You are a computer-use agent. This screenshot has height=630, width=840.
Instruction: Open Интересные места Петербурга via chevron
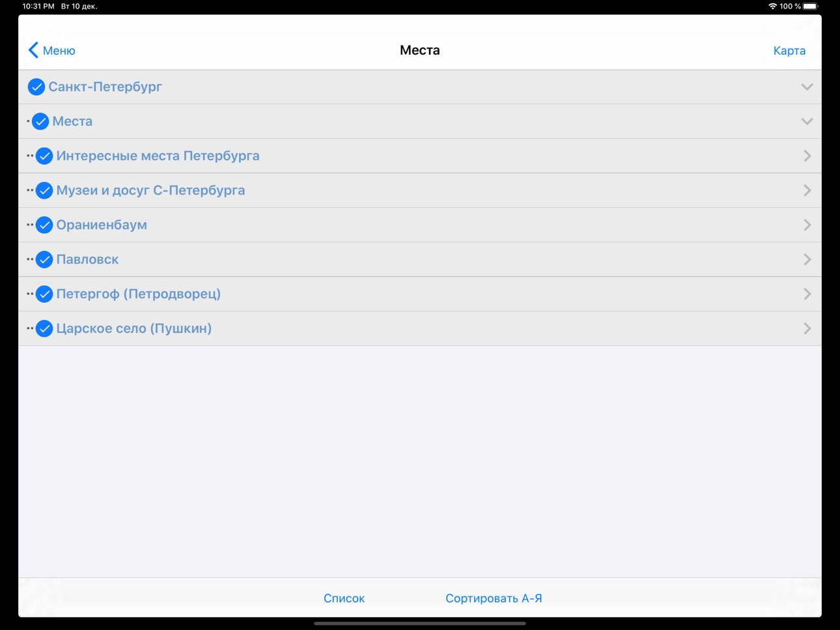(807, 156)
